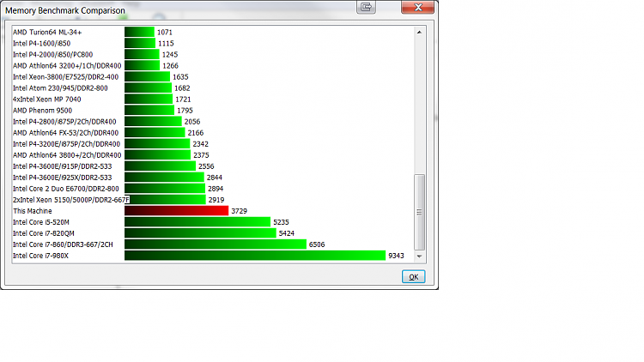Select the Intel P4-3600E/i915P/DDR2-533 label
This screenshot has height=362, width=644.
[x=63, y=166]
